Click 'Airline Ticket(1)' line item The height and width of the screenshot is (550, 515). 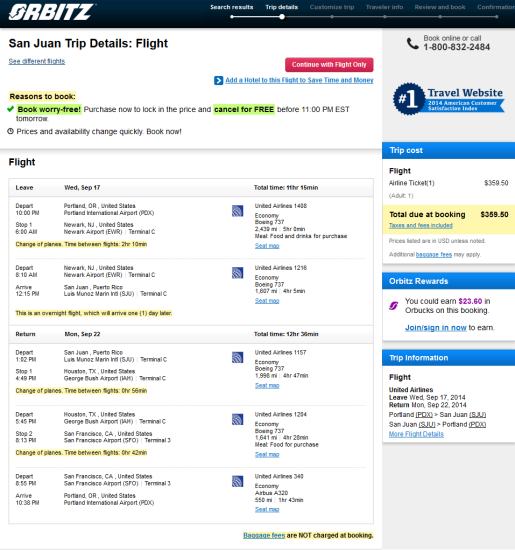tap(412, 183)
